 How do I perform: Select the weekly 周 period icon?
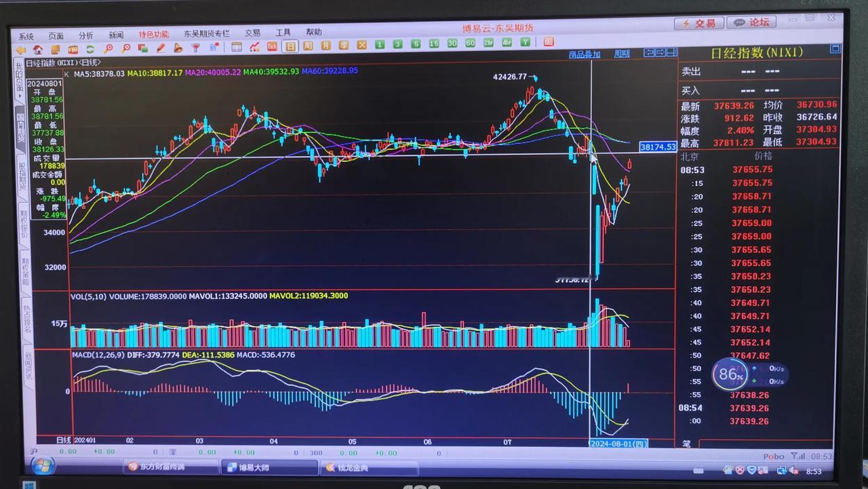tap(308, 46)
